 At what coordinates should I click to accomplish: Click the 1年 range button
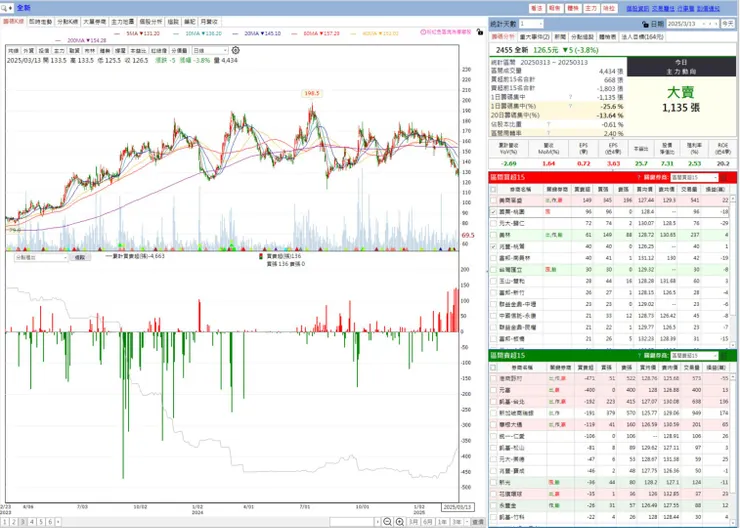pyautogui.click(x=442, y=522)
